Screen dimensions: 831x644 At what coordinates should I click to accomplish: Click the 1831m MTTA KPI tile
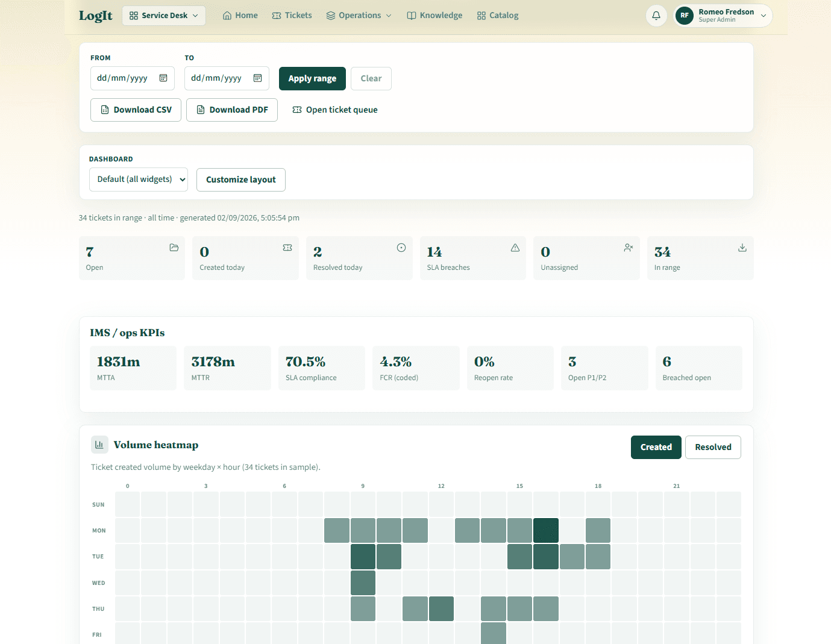click(x=133, y=368)
